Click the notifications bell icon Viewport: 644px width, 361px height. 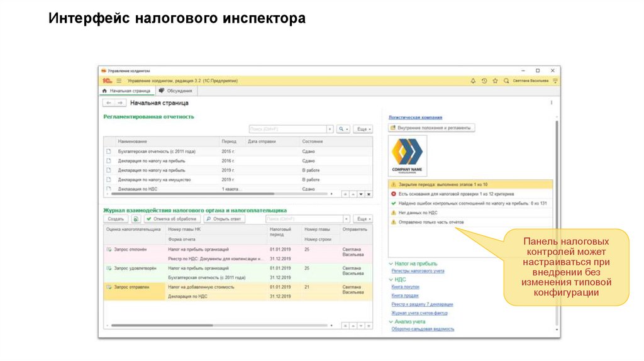tap(473, 81)
